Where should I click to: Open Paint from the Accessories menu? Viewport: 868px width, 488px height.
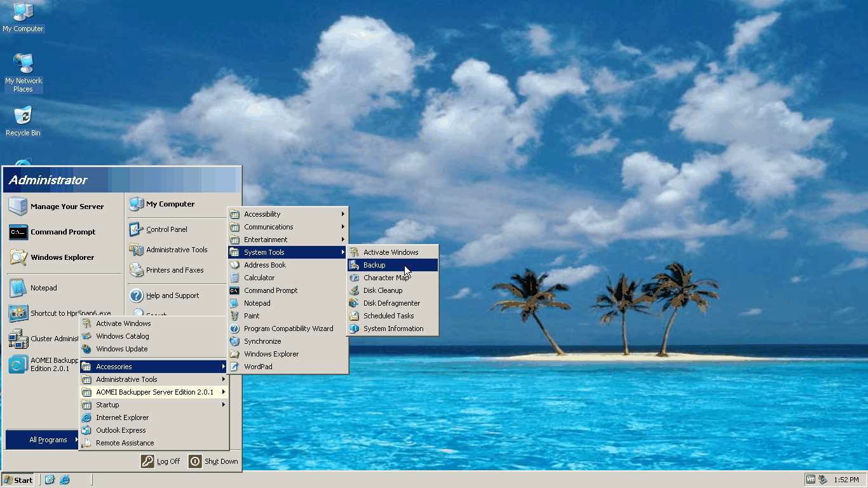(252, 316)
